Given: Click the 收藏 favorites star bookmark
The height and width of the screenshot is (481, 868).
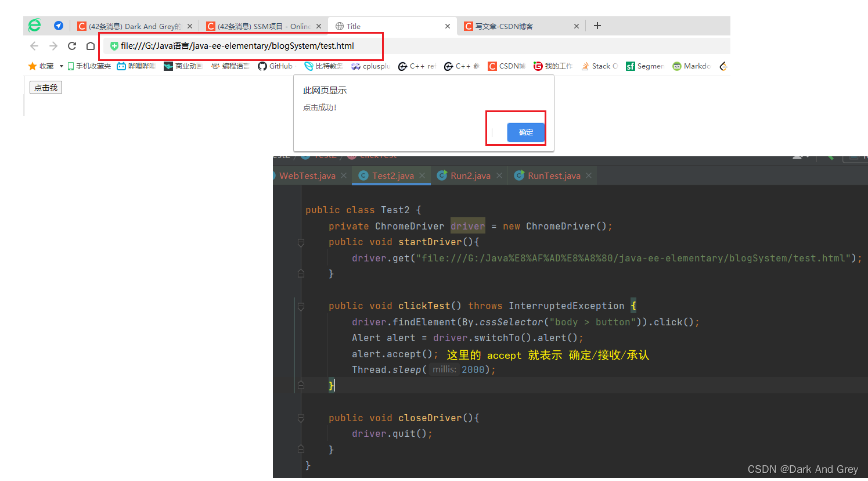Looking at the screenshot, I should pos(41,66).
